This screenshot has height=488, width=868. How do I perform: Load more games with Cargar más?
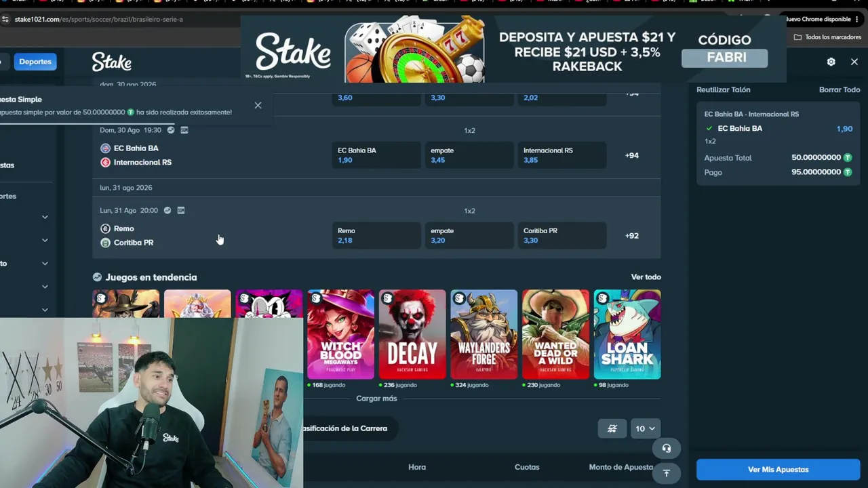[376, 399]
